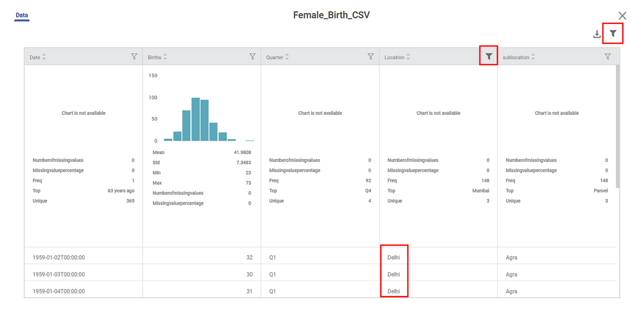Click the Births value 31 cell
The image size is (644, 315).
tap(249, 291)
